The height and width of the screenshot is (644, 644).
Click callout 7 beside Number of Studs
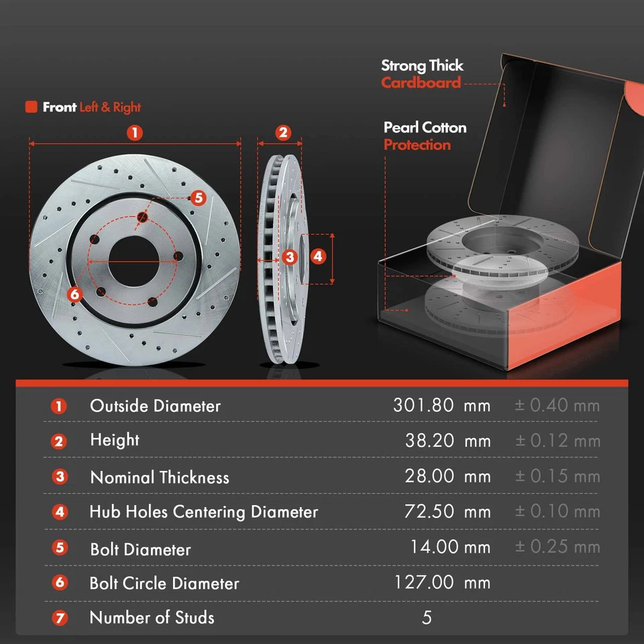(x=59, y=617)
